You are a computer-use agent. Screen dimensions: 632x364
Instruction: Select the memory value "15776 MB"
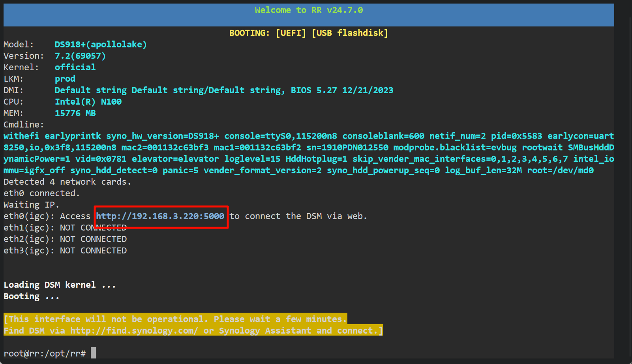75,113
